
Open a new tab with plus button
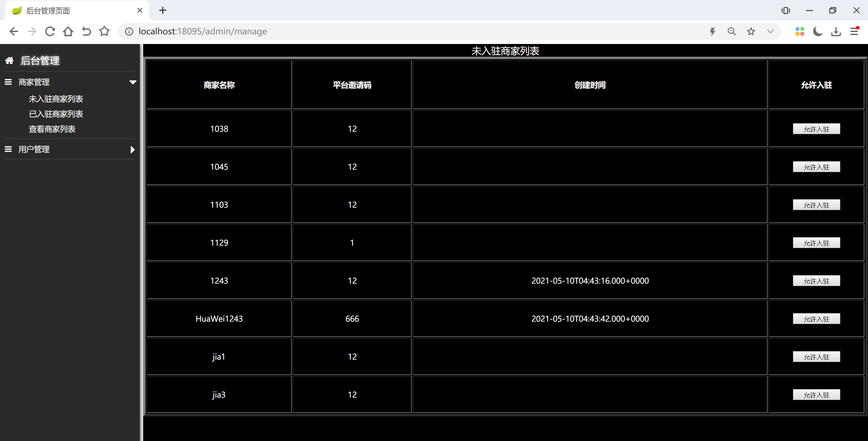pyautogui.click(x=163, y=11)
